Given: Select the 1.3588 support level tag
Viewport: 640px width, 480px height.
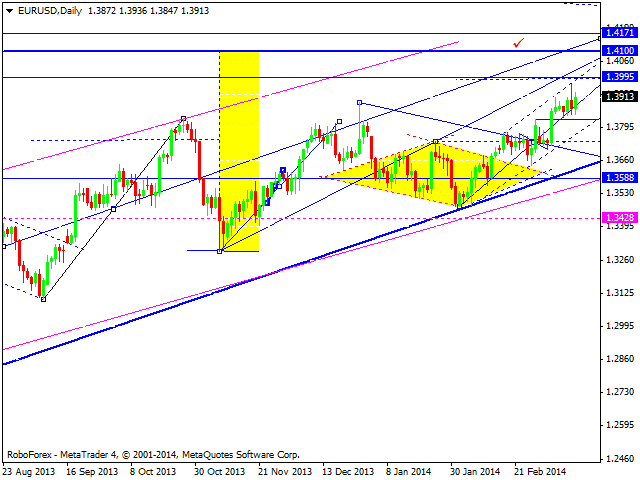Looking at the screenshot, I should tap(619, 178).
